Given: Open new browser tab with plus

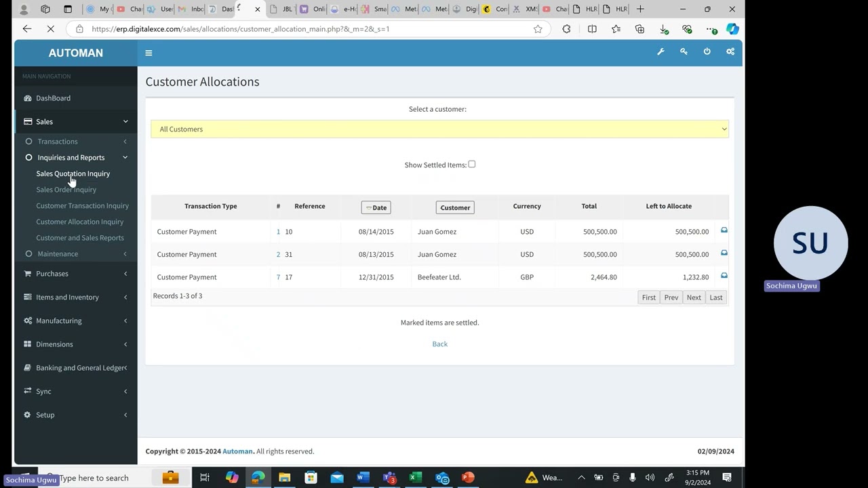Looking at the screenshot, I should pos(640,9).
